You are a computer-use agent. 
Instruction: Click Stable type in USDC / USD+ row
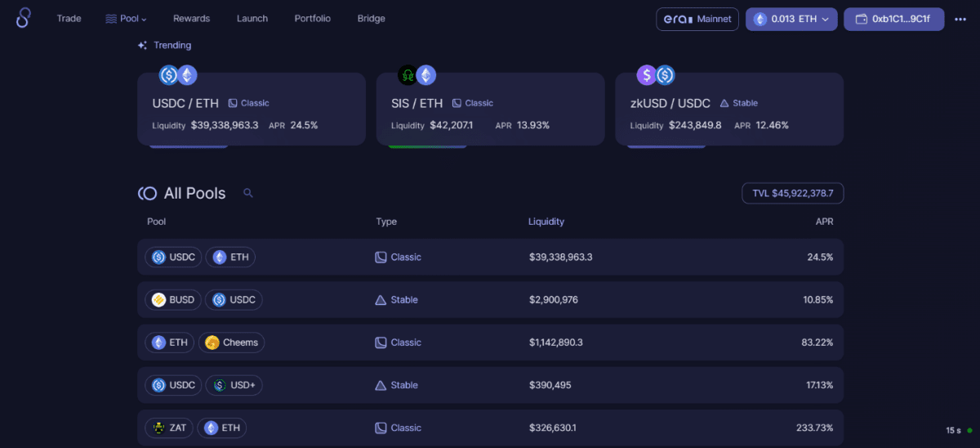(396, 385)
